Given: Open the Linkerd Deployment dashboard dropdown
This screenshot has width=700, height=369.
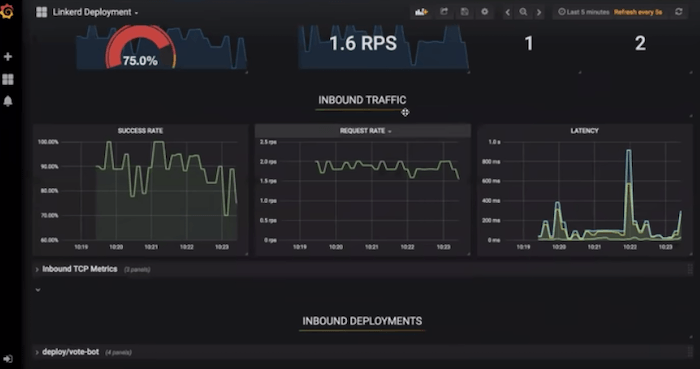Looking at the screenshot, I should [x=95, y=12].
